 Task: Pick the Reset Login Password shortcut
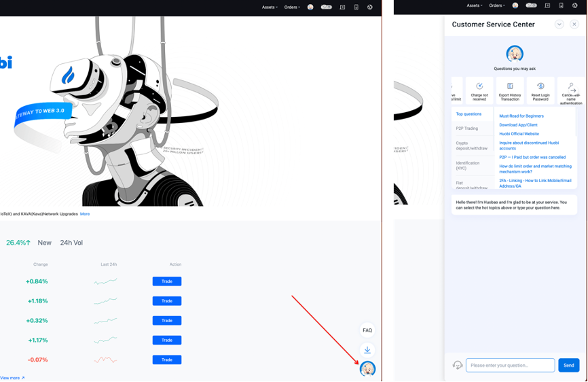(540, 90)
